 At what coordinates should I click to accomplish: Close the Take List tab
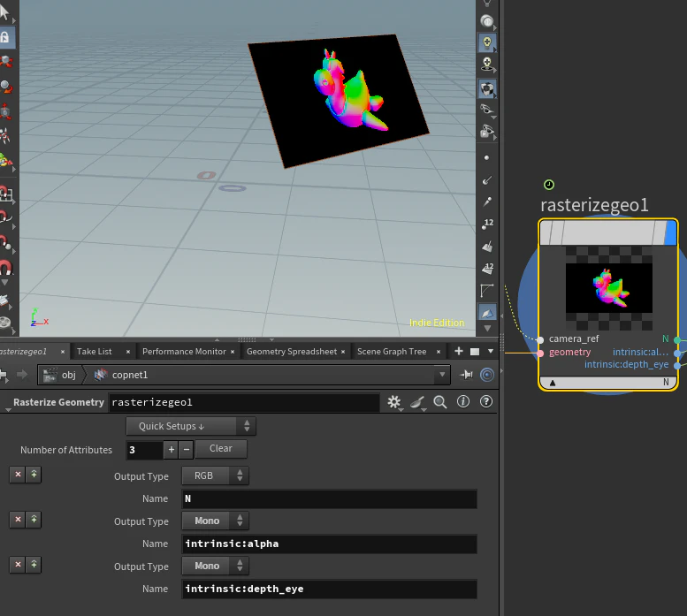[x=128, y=352]
